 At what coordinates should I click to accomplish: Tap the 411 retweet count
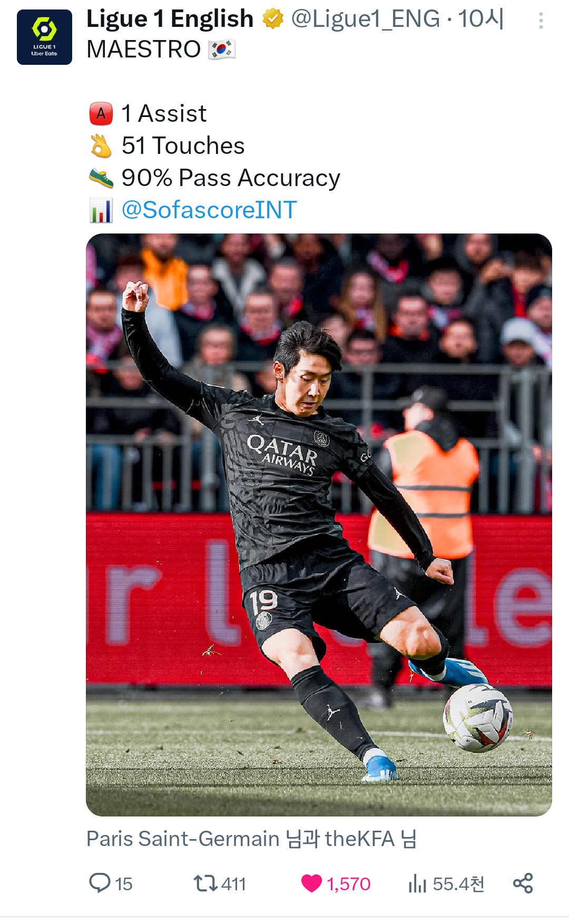[x=233, y=884]
